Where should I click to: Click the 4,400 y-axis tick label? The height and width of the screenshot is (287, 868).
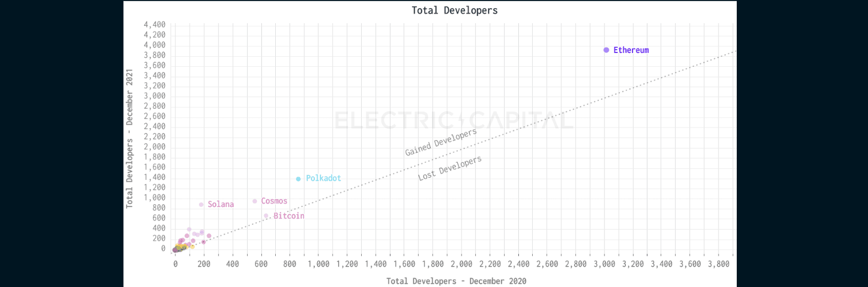point(154,25)
